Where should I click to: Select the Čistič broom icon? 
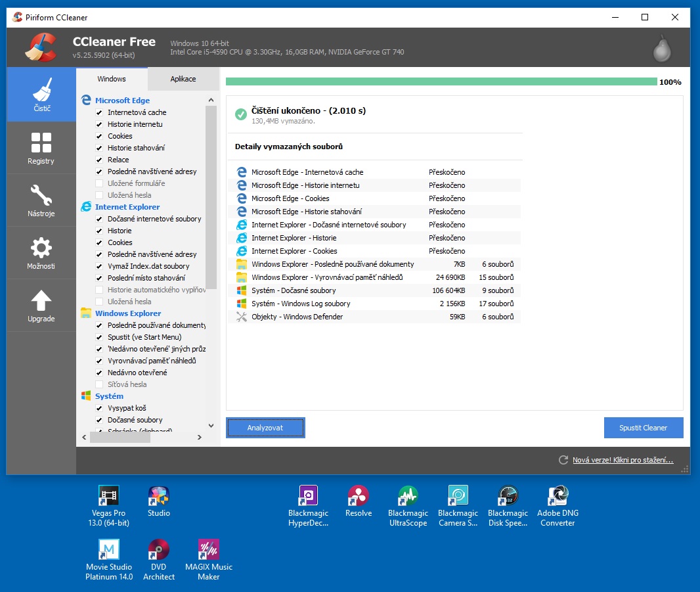[x=41, y=89]
